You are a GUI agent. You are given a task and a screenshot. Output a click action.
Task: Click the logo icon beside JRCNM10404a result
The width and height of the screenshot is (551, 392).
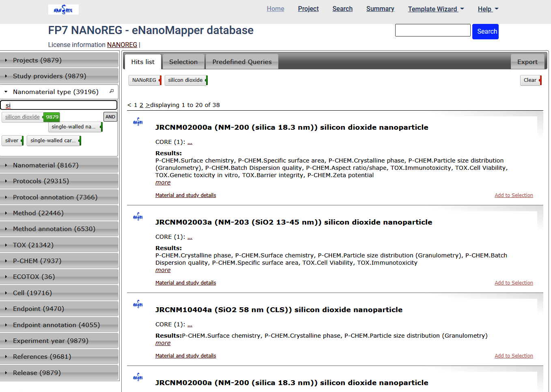(138, 304)
